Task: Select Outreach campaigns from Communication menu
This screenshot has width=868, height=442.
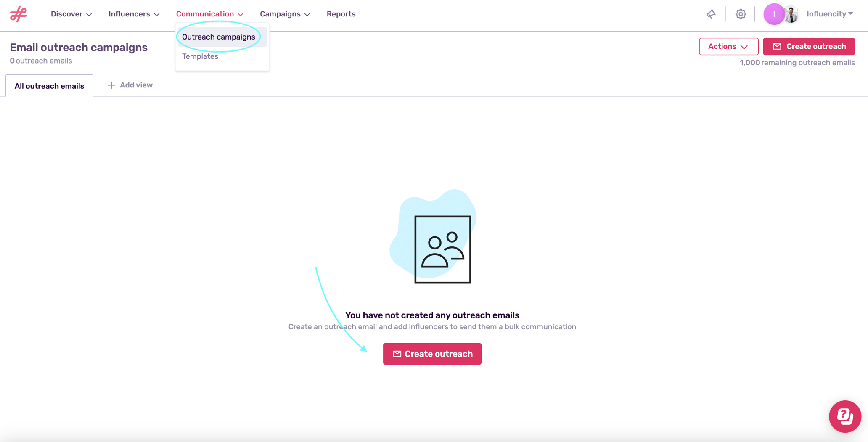Action: (218, 37)
